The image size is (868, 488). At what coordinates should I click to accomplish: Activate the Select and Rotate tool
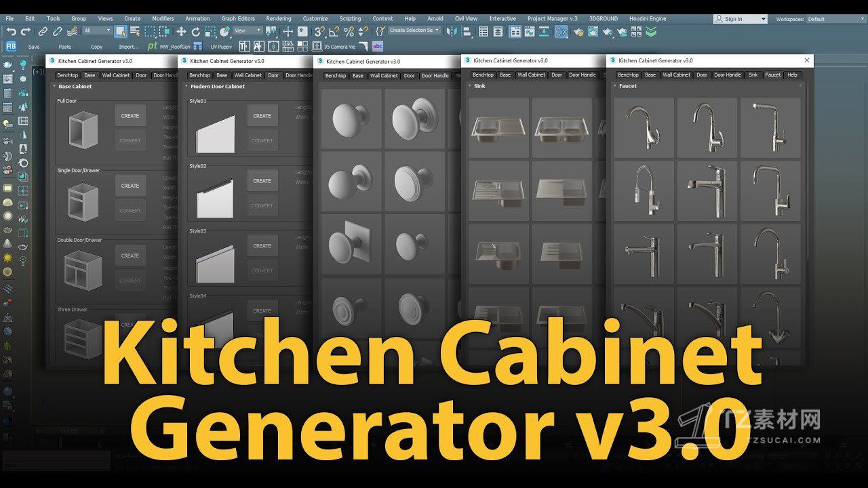196,31
